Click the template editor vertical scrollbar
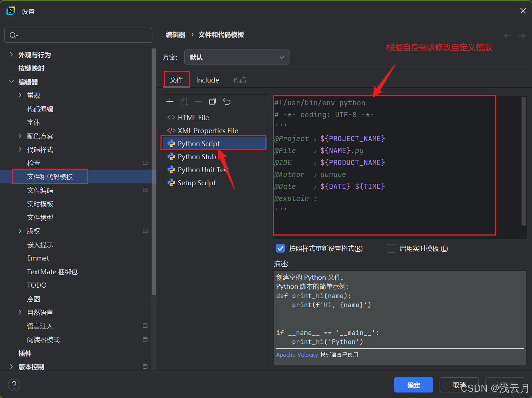 [x=523, y=161]
